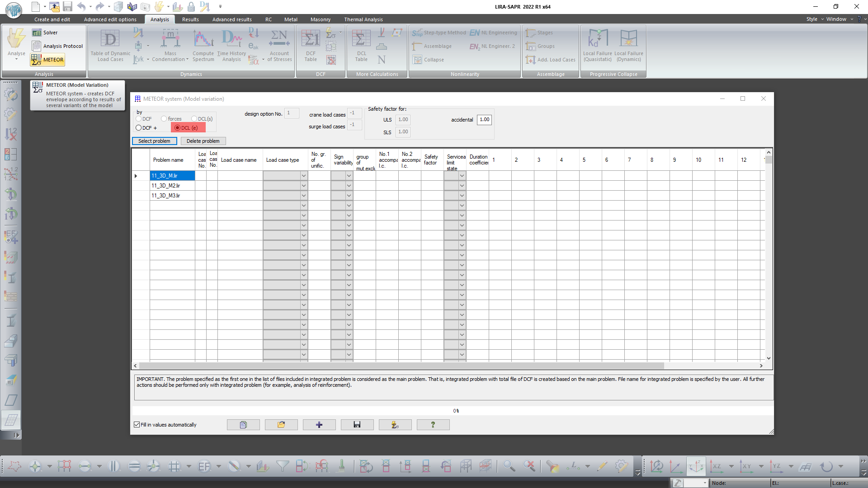868x488 pixels.
Task: Toggle Fill in values automatically checkbox
Action: [x=137, y=425]
